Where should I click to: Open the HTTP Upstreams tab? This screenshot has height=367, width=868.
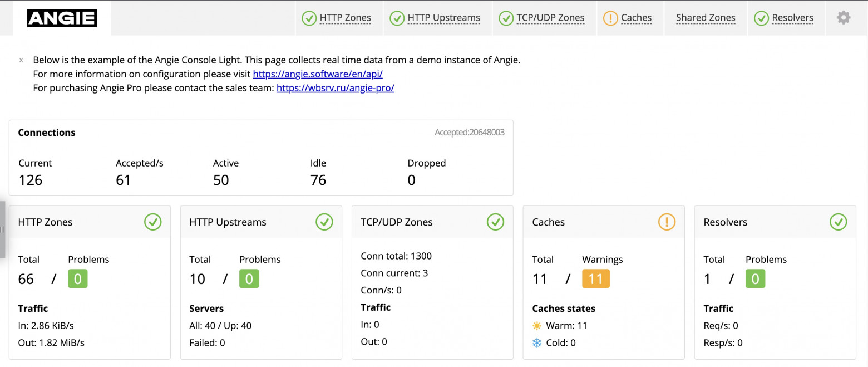coord(443,17)
